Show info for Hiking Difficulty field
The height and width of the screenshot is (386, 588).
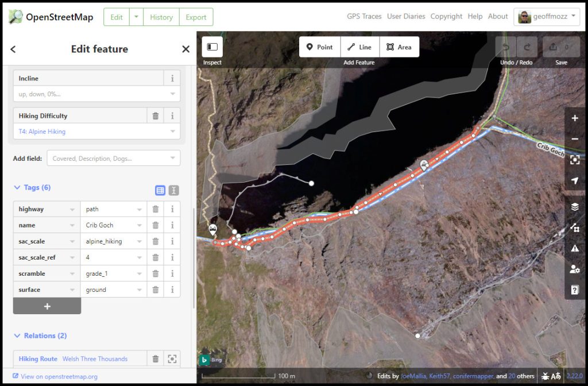172,116
